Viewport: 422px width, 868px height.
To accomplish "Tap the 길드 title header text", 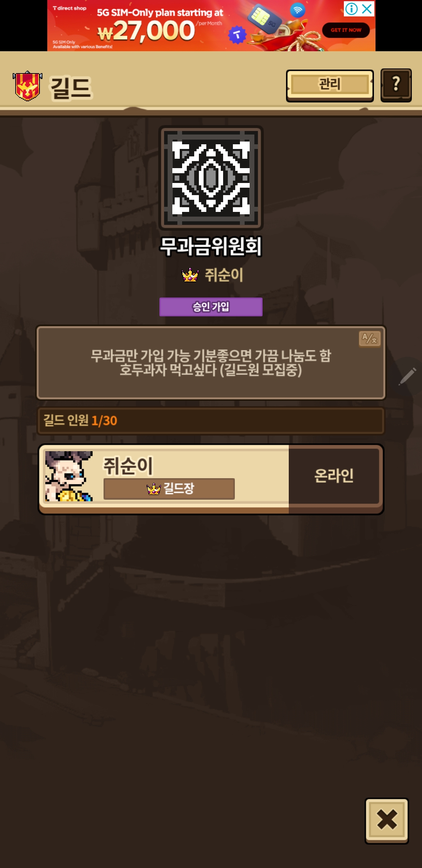I will click(71, 88).
